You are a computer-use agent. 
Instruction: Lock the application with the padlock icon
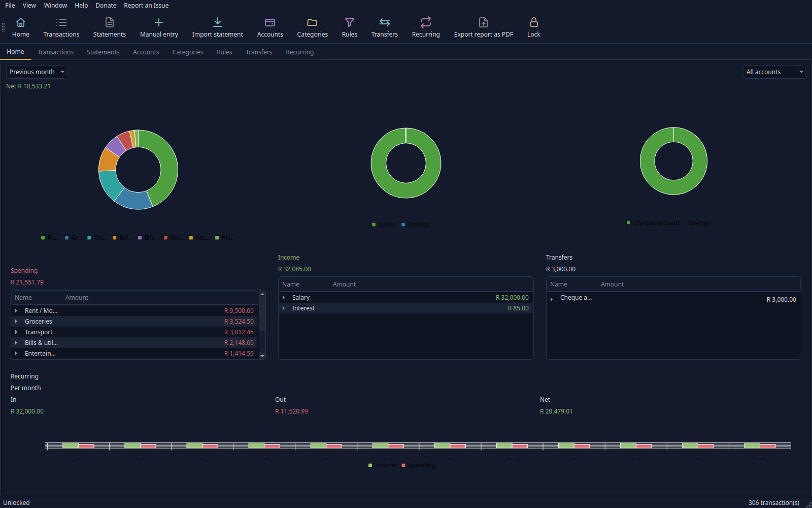534,22
